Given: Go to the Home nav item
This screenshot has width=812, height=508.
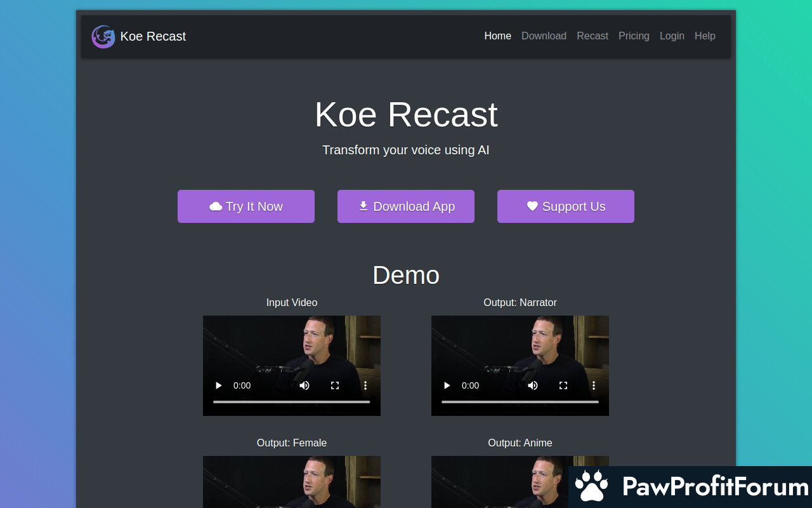Looking at the screenshot, I should (498, 36).
